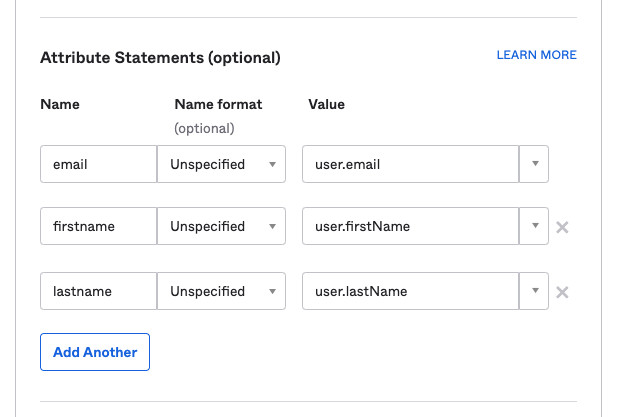Click the firstname name input field
The image size is (617, 417).
98,227
